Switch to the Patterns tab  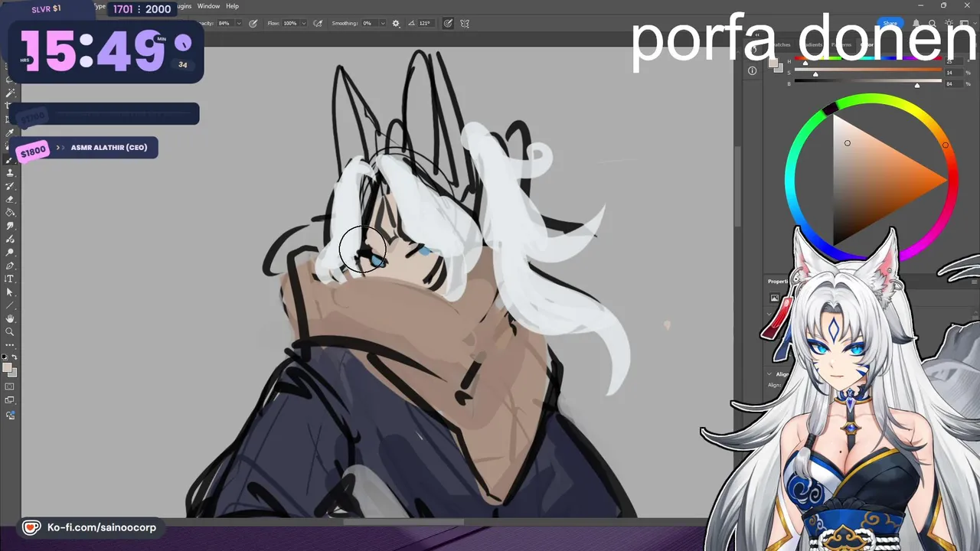841,45
